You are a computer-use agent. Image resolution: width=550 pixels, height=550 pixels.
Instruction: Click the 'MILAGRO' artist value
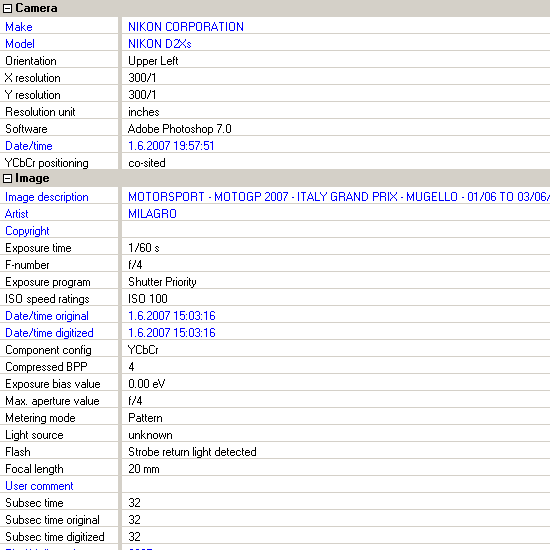coord(152,214)
